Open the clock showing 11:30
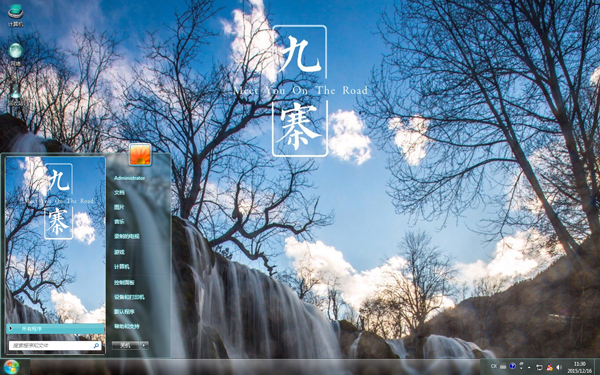 coord(579,367)
